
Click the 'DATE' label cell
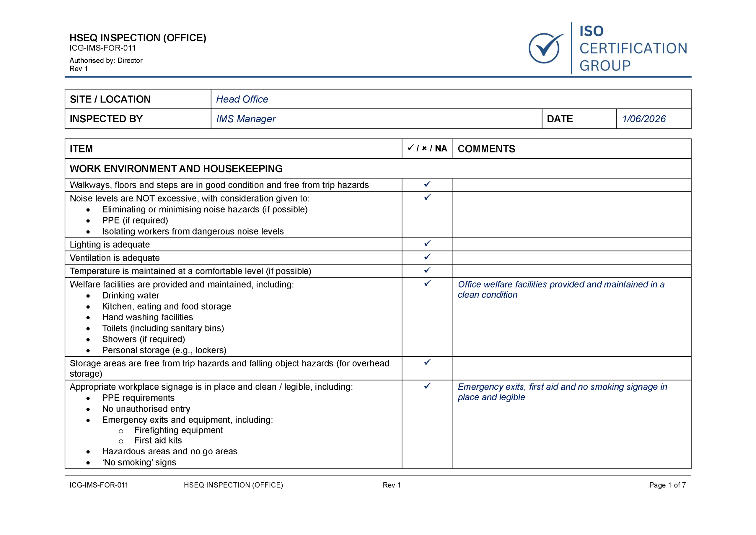(579, 119)
